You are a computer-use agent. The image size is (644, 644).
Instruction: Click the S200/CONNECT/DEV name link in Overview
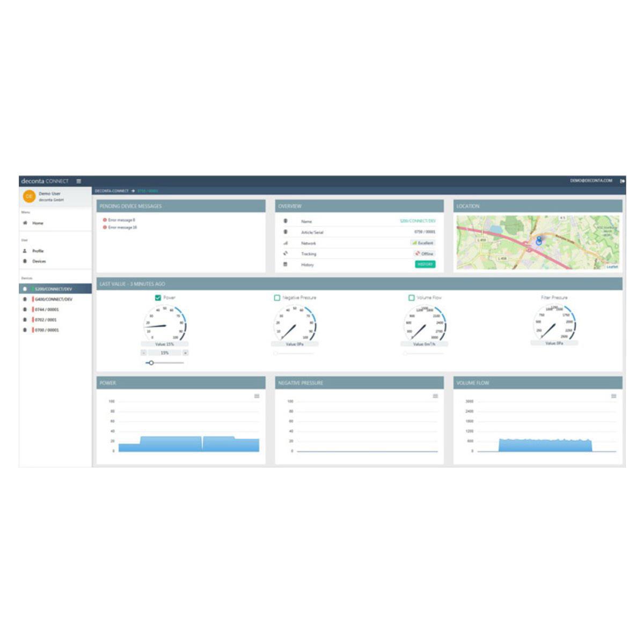click(418, 221)
